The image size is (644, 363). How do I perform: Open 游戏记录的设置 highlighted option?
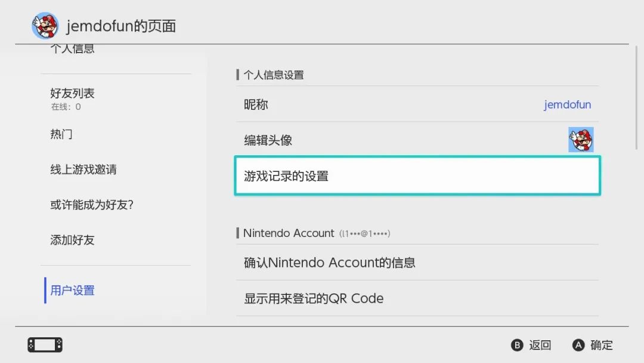point(417,176)
